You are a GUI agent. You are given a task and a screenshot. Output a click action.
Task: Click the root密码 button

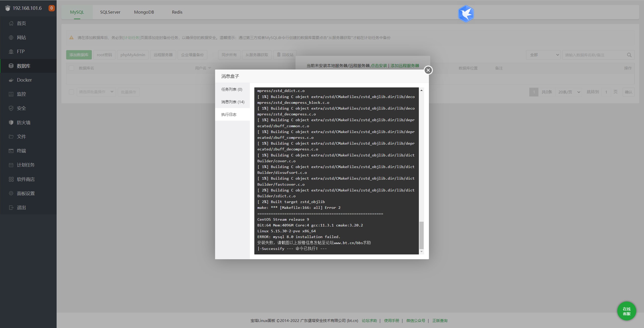coord(104,55)
